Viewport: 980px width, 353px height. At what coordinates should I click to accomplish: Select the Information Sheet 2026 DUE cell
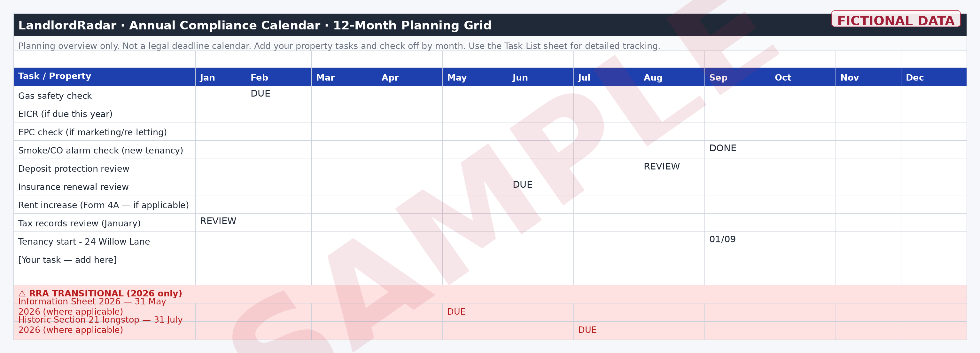click(475, 312)
